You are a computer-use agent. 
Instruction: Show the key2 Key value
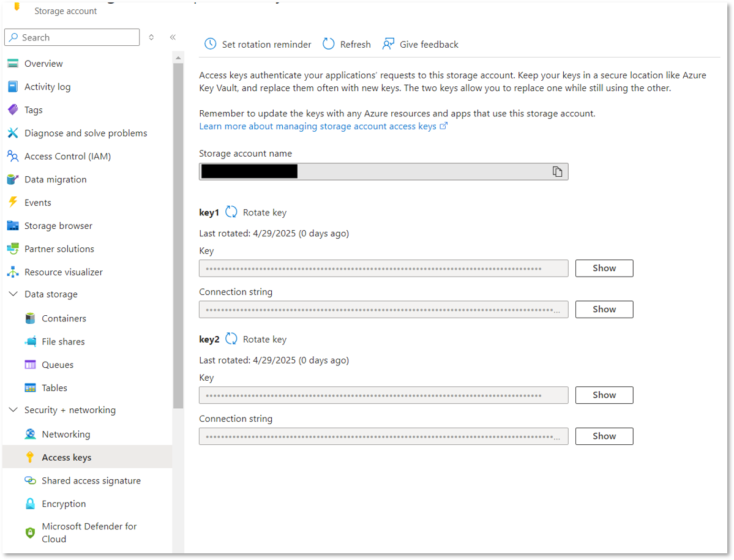[604, 395]
